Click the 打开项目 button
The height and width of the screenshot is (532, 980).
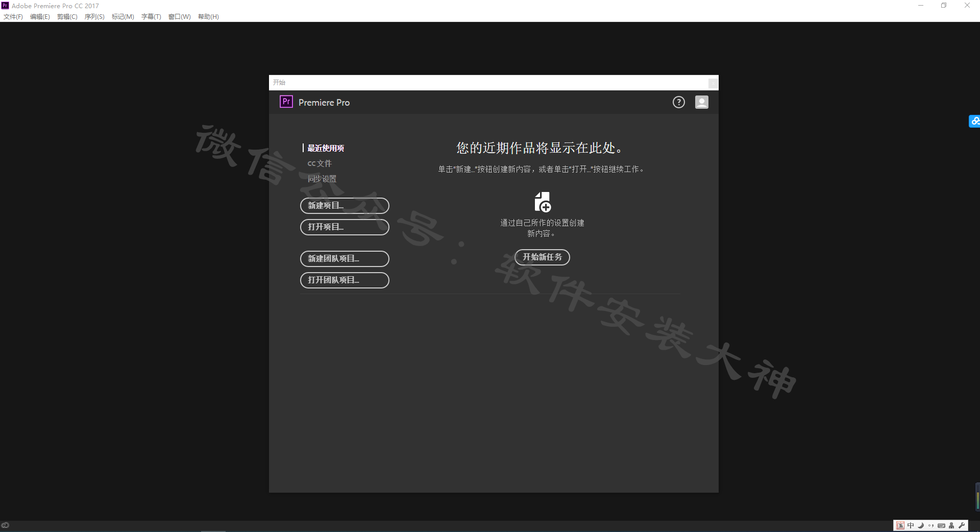[345, 227]
